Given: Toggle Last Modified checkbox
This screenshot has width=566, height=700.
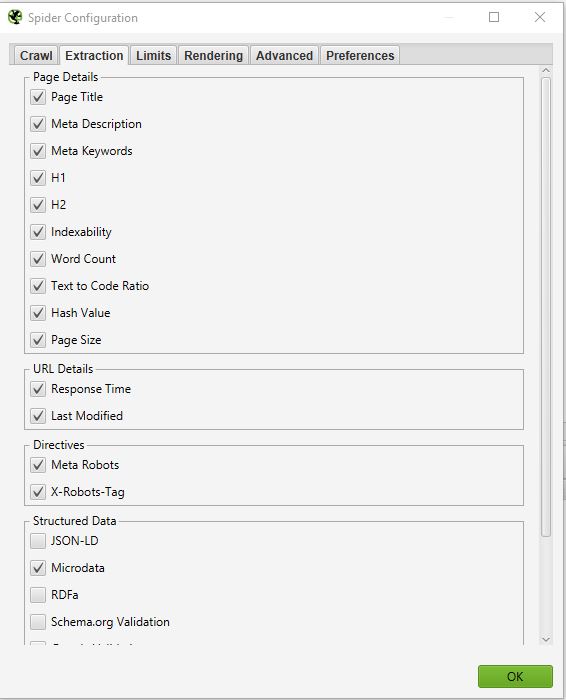Looking at the screenshot, I should (38, 416).
